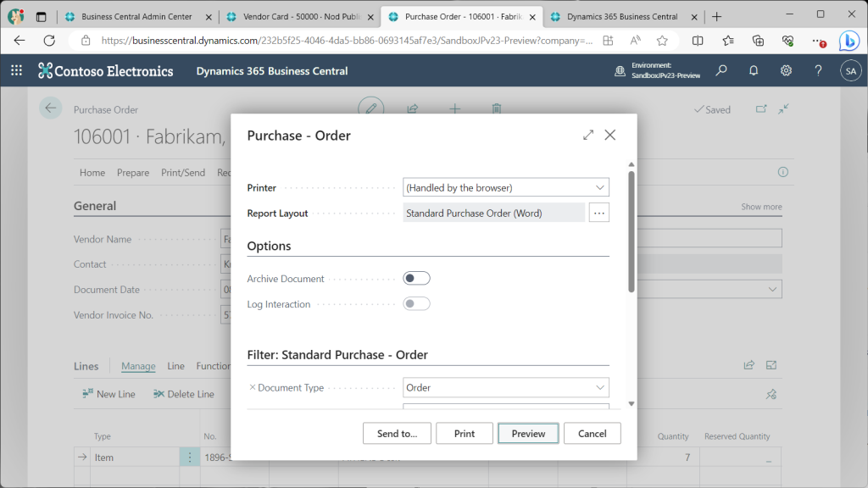868x488 pixels.
Task: Click the Print button
Action: tap(464, 433)
